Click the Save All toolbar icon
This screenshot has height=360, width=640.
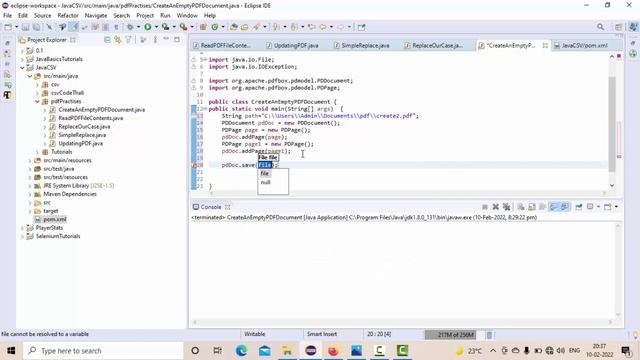(36, 27)
